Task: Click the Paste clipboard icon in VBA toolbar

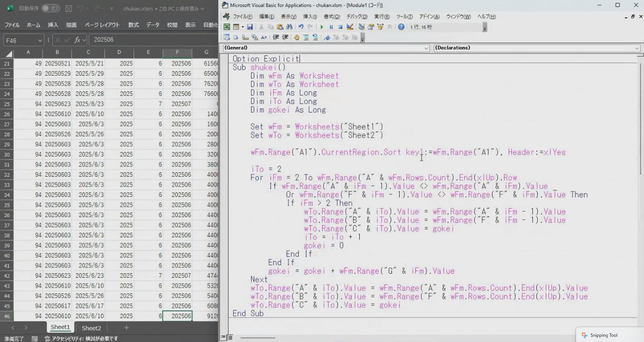Action: click(x=280, y=27)
